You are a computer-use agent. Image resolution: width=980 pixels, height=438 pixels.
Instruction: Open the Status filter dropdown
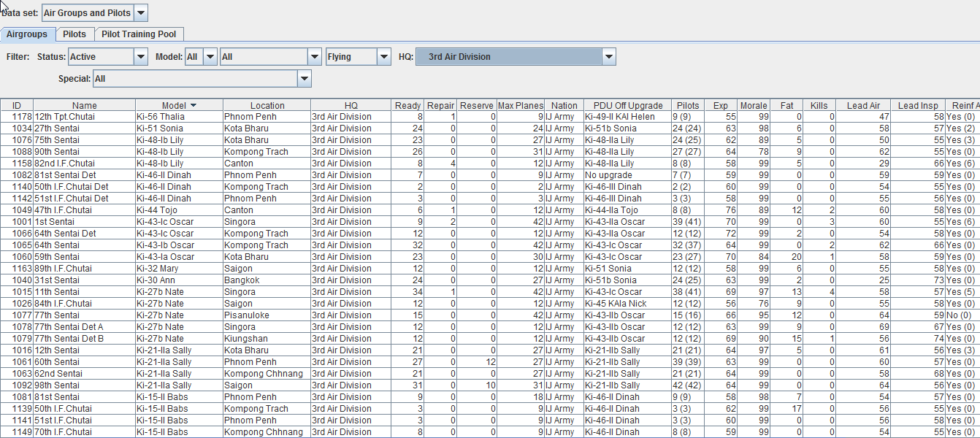139,56
